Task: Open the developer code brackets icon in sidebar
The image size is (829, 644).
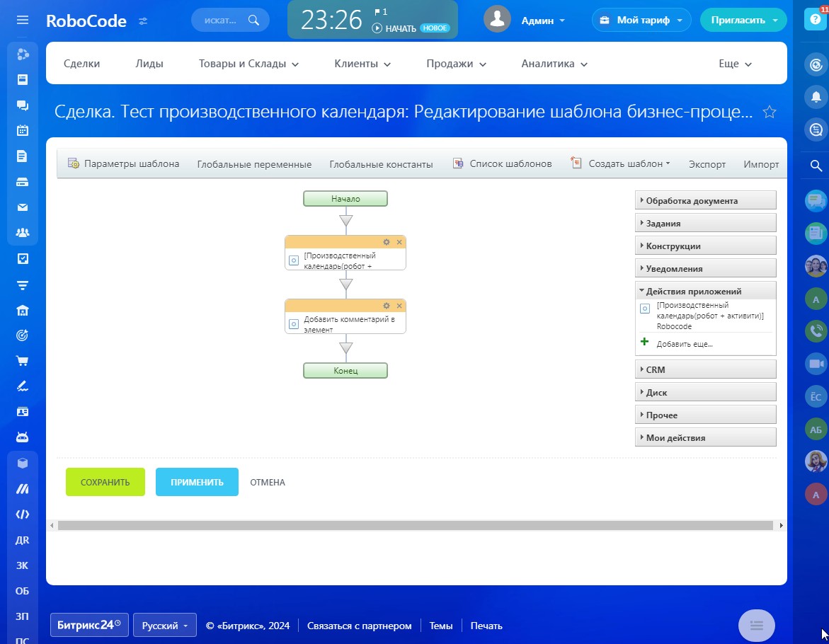Action: tap(22, 514)
